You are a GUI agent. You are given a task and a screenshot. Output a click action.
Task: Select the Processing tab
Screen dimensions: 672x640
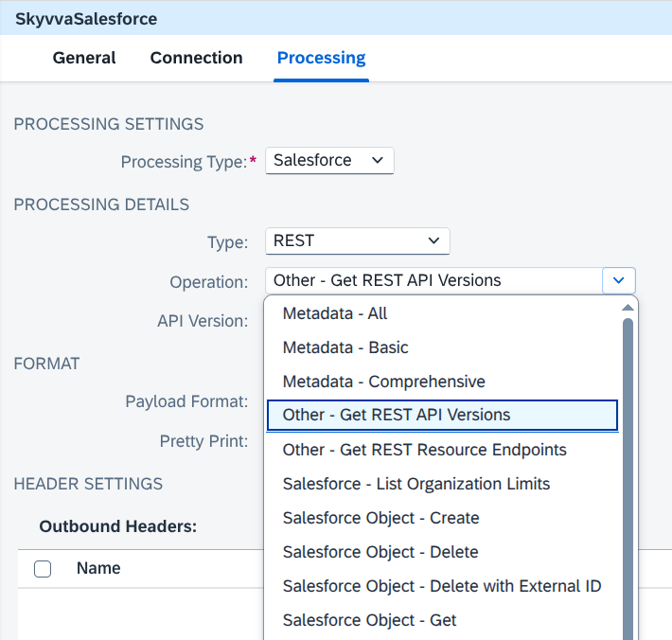(322, 58)
